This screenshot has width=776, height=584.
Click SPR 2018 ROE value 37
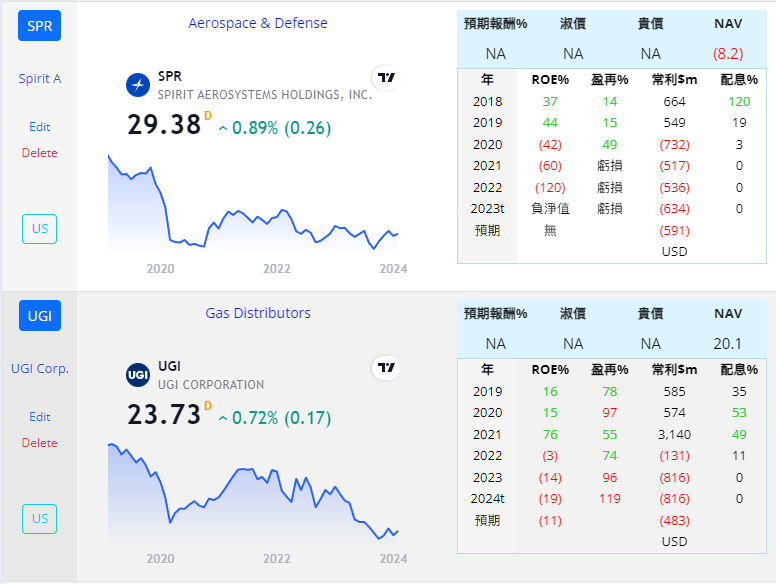(550, 101)
